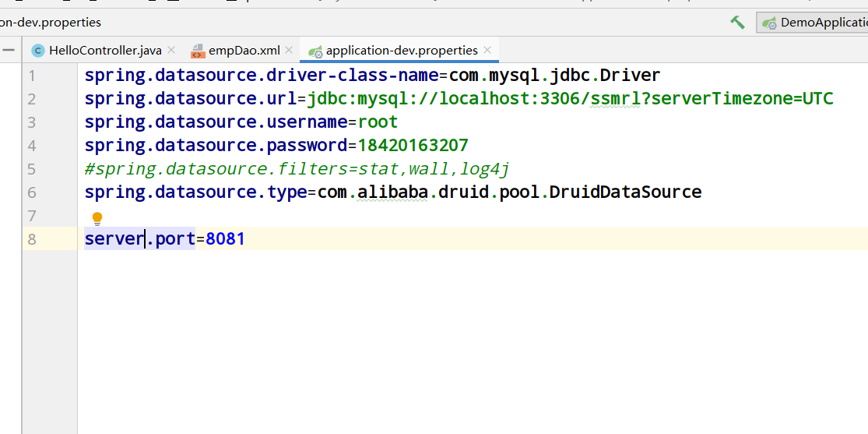
Task: Click the spring.datasource.url key
Action: (191, 99)
